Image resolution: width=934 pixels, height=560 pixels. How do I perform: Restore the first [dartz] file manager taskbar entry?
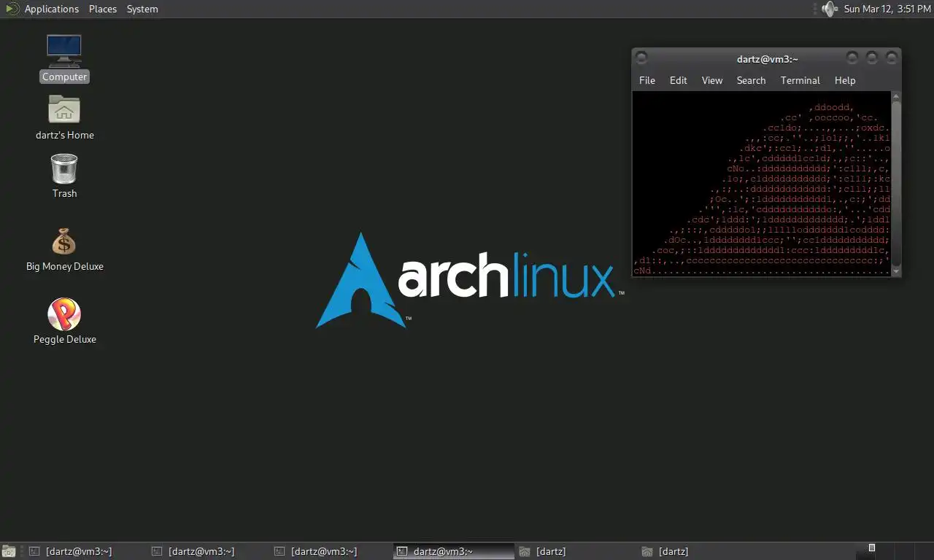(x=576, y=551)
